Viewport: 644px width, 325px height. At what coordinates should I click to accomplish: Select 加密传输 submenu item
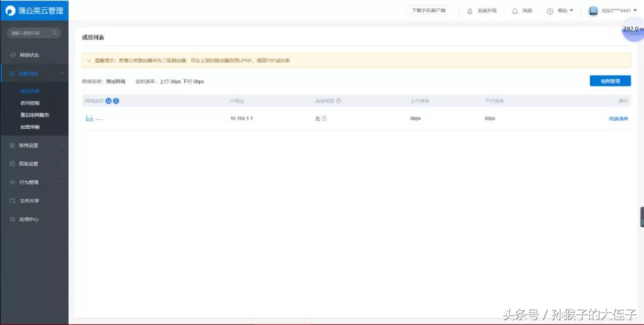[x=30, y=127]
